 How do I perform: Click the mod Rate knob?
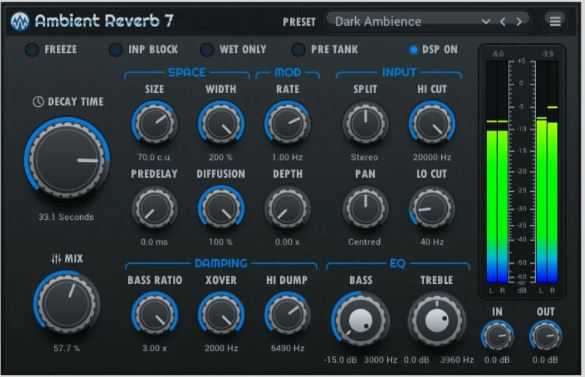[287, 123]
